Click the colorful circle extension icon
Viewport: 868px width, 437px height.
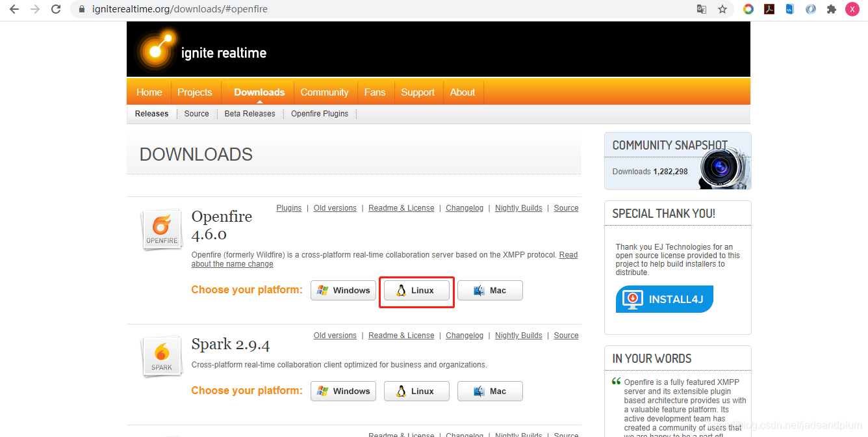pos(748,9)
